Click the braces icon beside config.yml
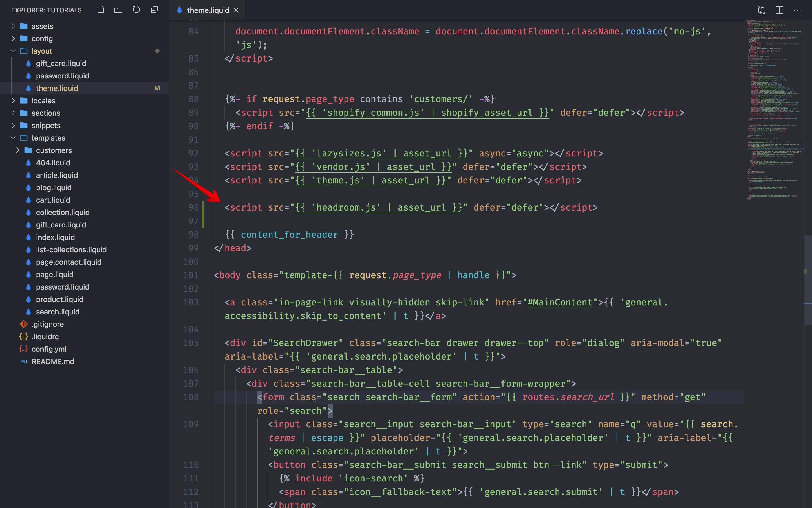This screenshot has width=812, height=508. (x=23, y=349)
